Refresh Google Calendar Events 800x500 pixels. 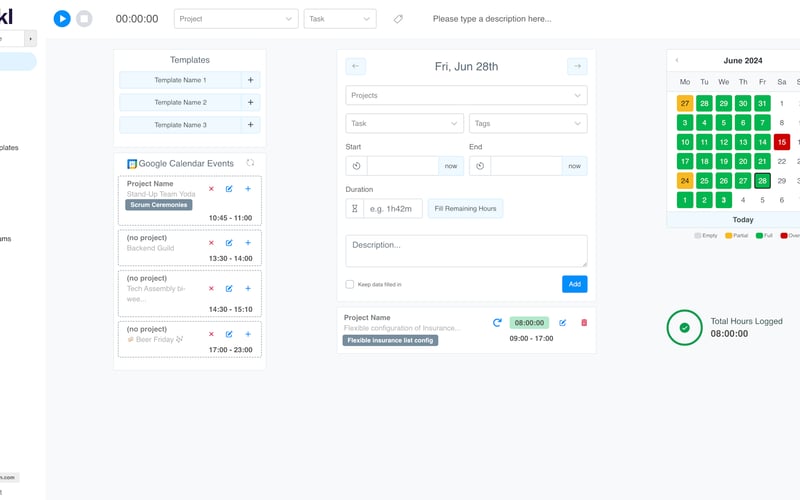coord(250,163)
